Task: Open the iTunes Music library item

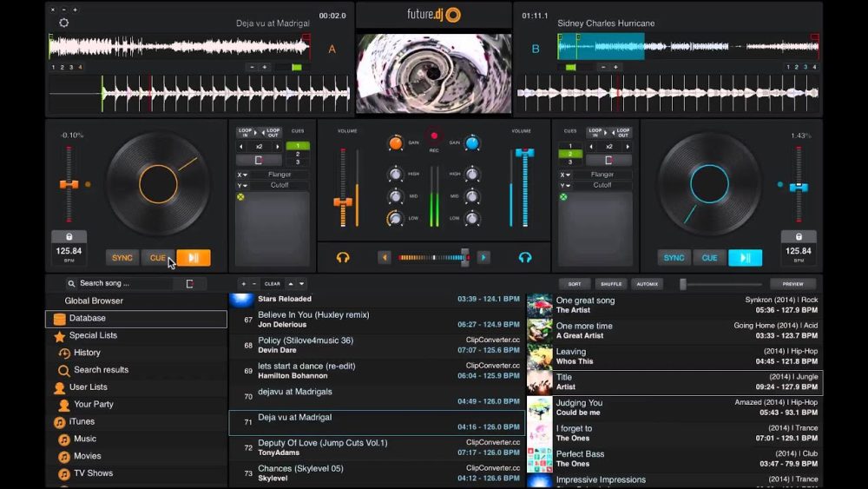Action: 85,439
